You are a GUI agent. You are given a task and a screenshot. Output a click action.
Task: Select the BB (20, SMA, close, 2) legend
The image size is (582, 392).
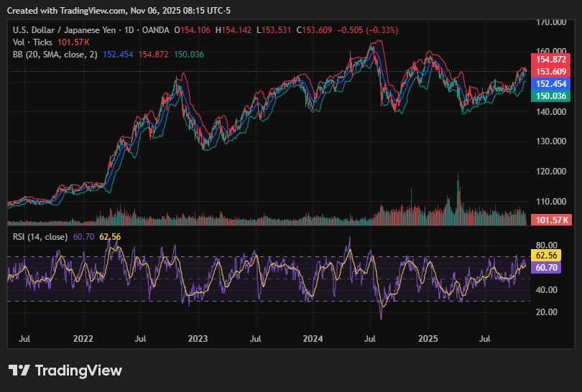pyautogui.click(x=55, y=55)
